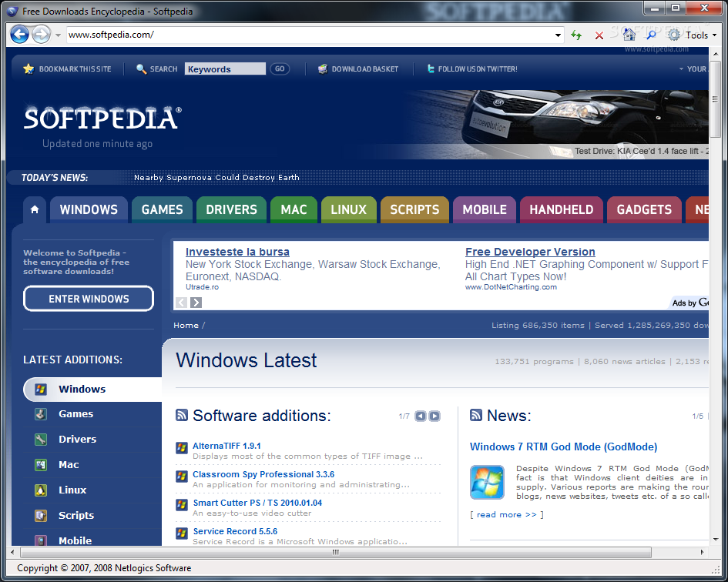
Task: Click the Utrade.ro ad URL
Action: tap(202, 287)
